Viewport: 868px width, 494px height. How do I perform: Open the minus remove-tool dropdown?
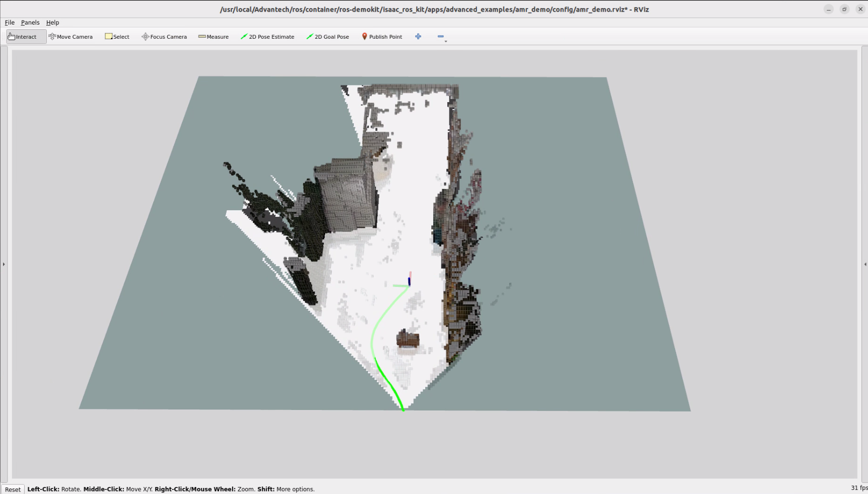click(441, 37)
